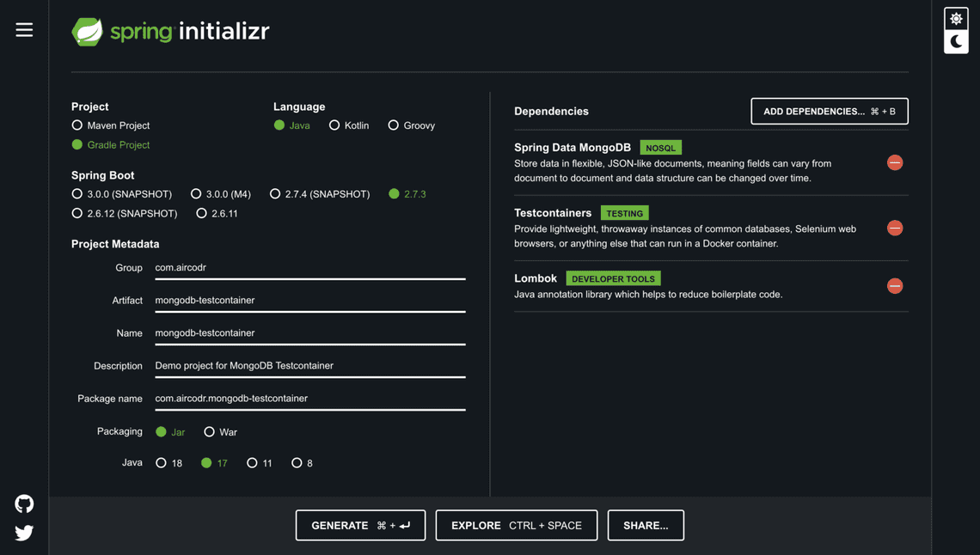Click the Generate button

360,525
